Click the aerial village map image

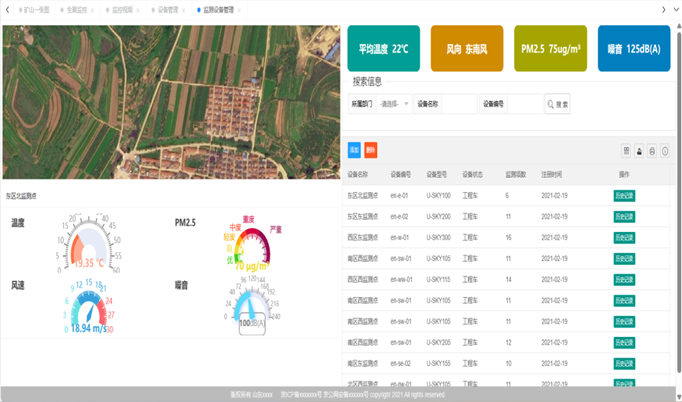click(170, 100)
